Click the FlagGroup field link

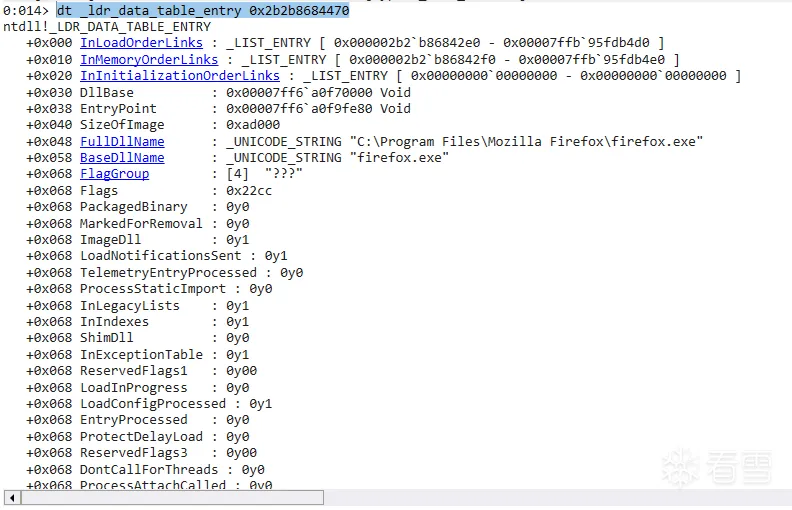coord(114,174)
